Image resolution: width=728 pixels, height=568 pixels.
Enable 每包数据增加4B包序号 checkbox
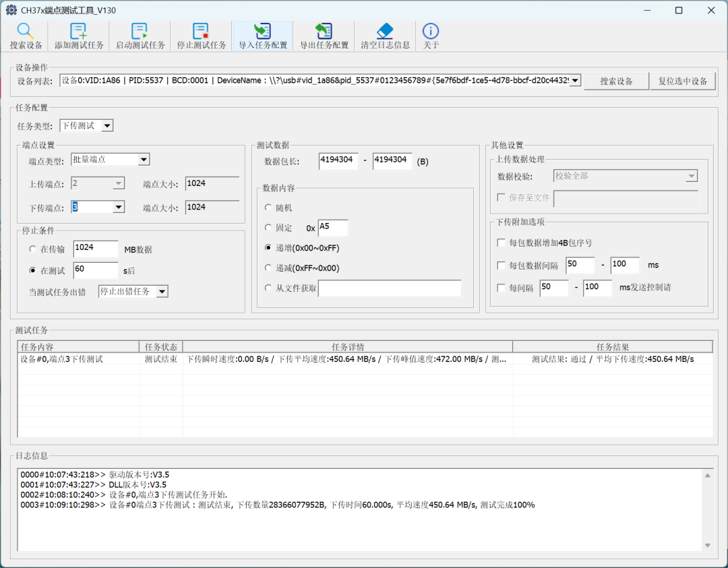point(501,243)
